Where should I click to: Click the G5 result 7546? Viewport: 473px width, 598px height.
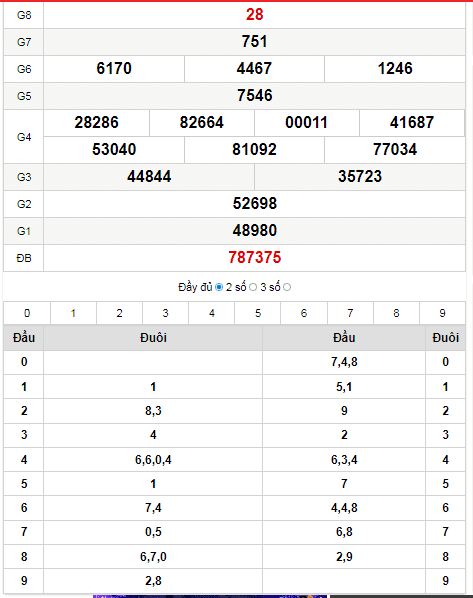tap(254, 95)
